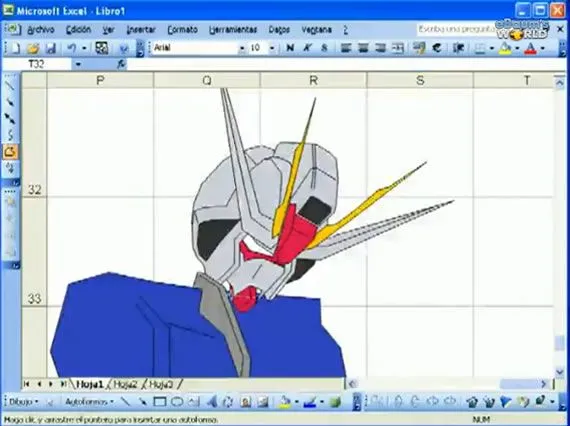Toggle the highlighted Freeform tool
Viewport: 570px width, 426px height.
tap(10, 152)
